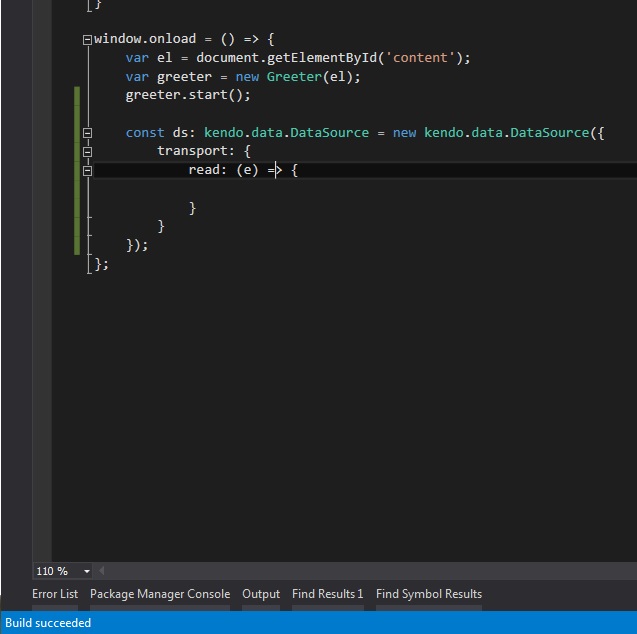Click the var el declaration keyword
637x634 pixels.
click(137, 58)
